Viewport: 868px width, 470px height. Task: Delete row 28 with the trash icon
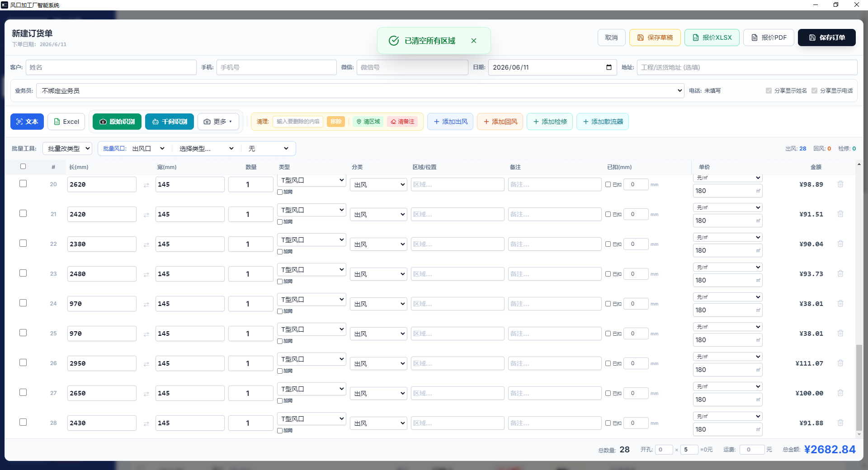pyautogui.click(x=840, y=423)
